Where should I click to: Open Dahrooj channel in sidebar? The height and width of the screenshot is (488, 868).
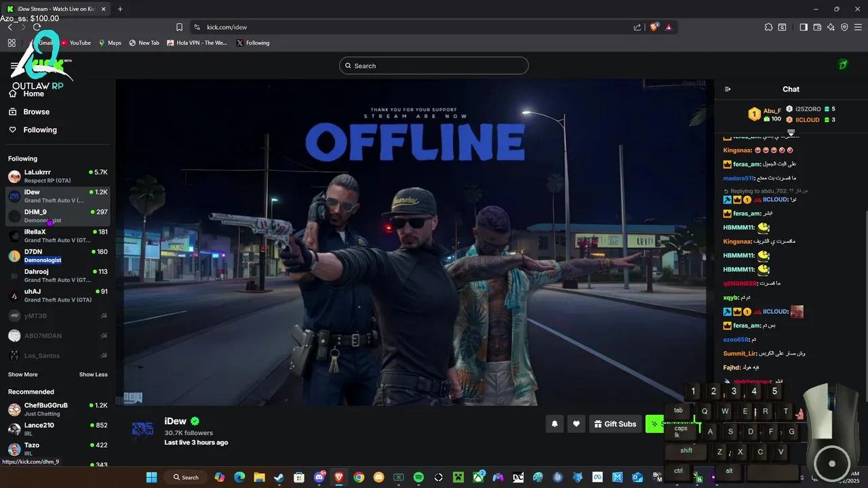coord(58,275)
